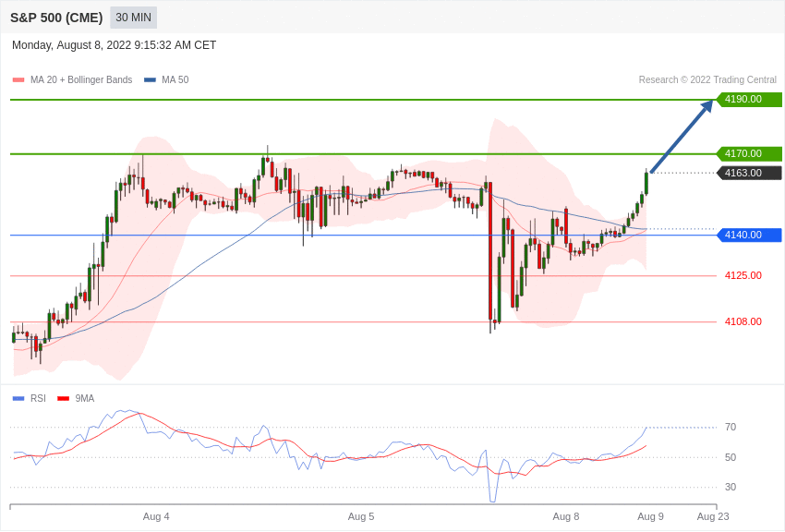Click the blue 4140.00 pivot price tag
785x532 pixels.
click(x=749, y=235)
